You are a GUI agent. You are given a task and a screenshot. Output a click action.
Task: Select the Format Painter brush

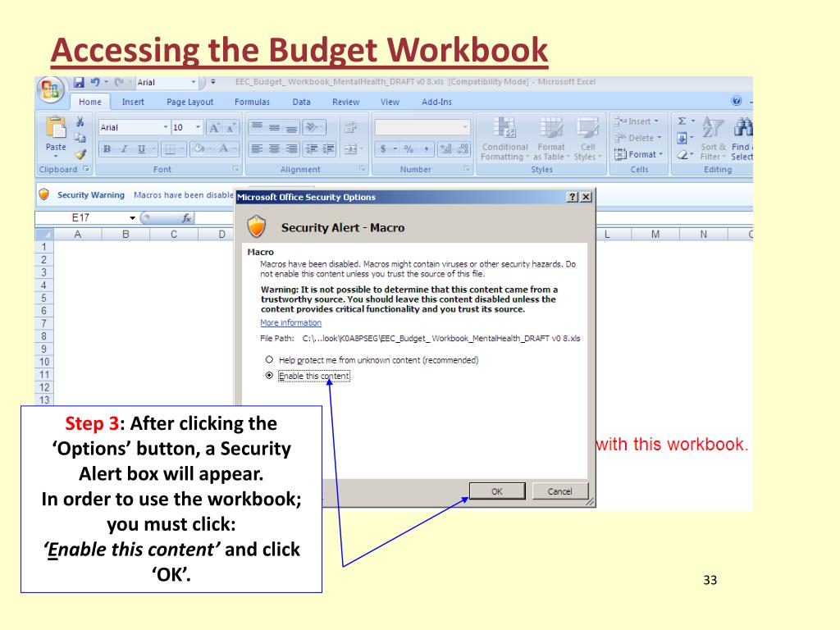click(x=80, y=154)
